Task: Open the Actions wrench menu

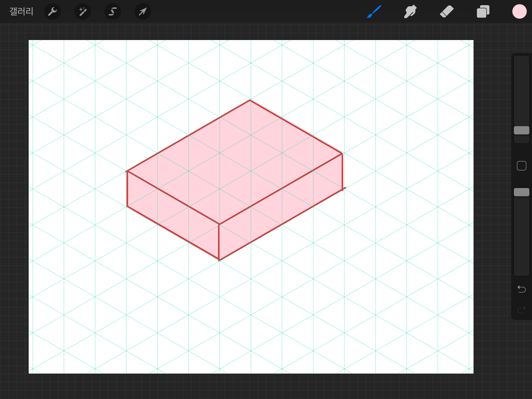Action: tap(52, 11)
